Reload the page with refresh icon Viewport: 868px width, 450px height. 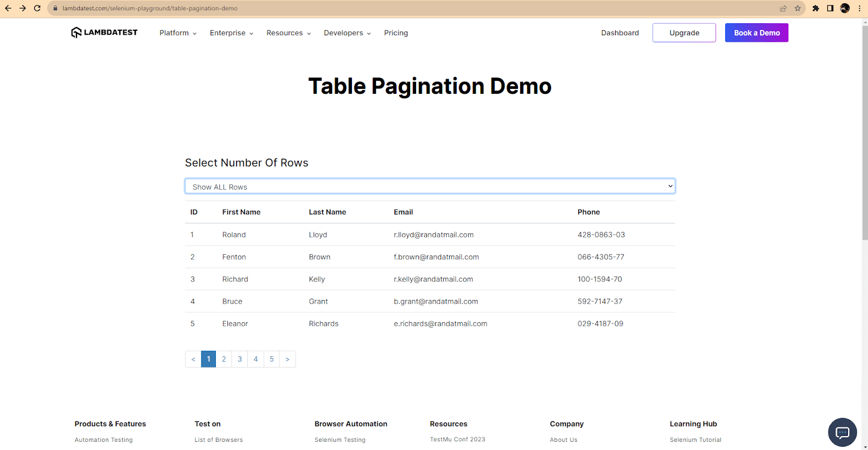[x=37, y=8]
